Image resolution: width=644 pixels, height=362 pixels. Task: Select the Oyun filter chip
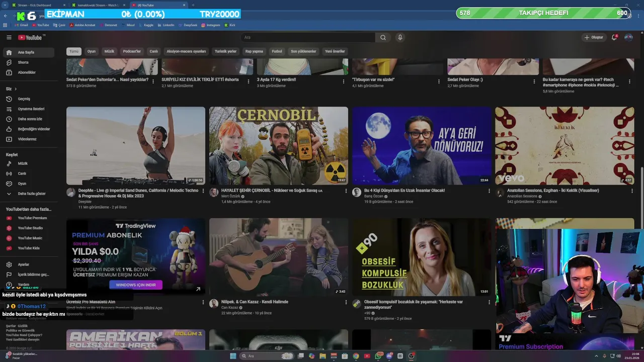[x=92, y=51]
